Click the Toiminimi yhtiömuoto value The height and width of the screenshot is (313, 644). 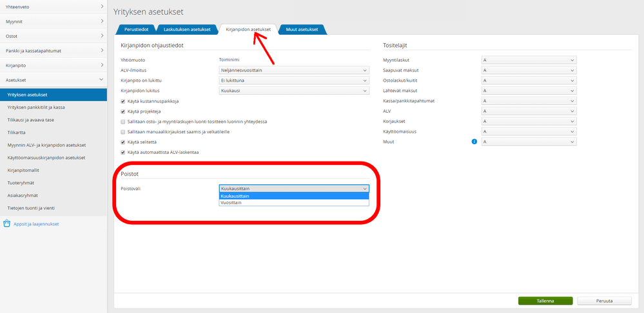(x=230, y=60)
